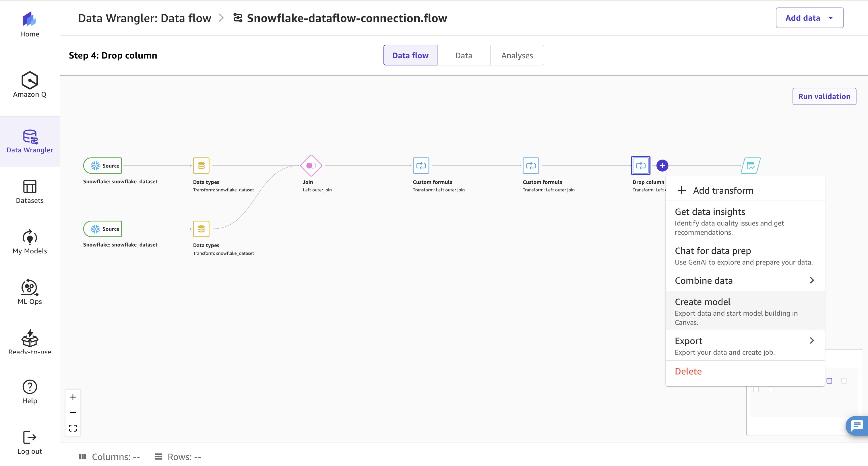The width and height of the screenshot is (868, 466).
Task: Select the bottom Snowflake Source node
Action: click(x=103, y=229)
